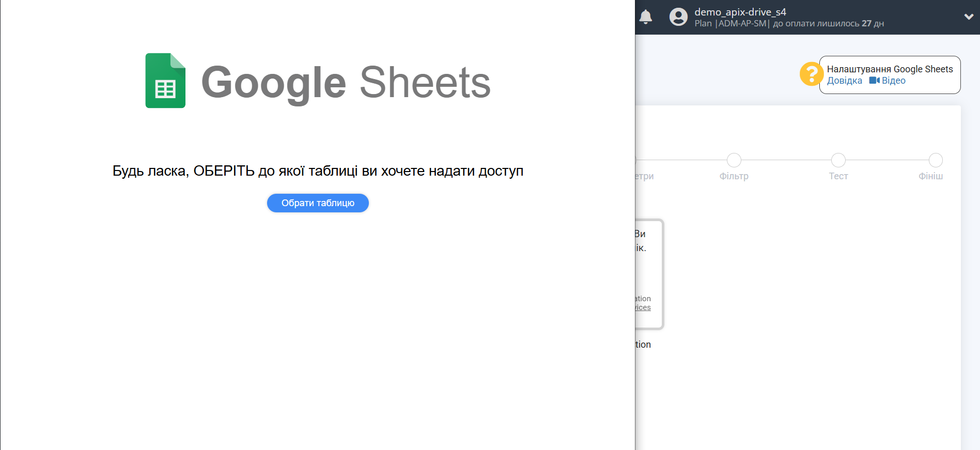Click the yellow question mark help icon
Viewport: 980px width, 450px height.
812,74
